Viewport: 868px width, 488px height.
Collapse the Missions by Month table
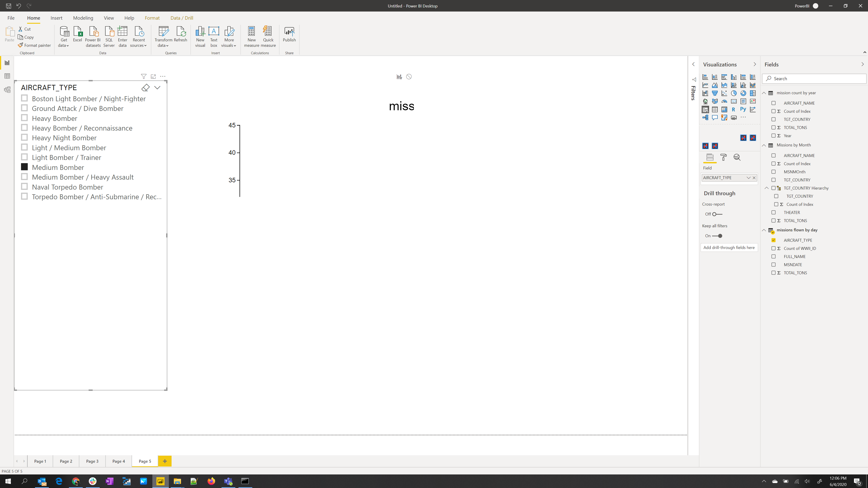[x=764, y=145]
